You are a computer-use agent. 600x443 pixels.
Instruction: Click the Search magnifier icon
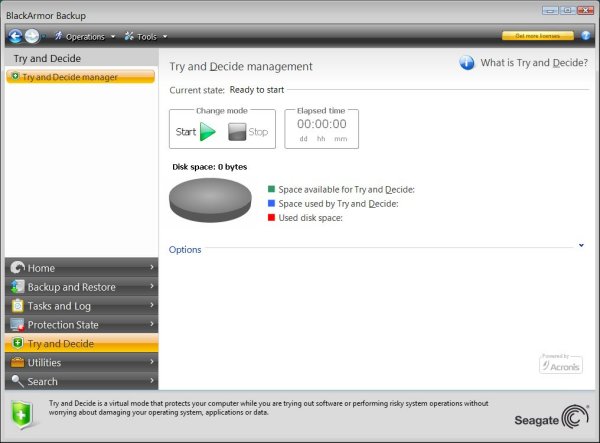17,381
